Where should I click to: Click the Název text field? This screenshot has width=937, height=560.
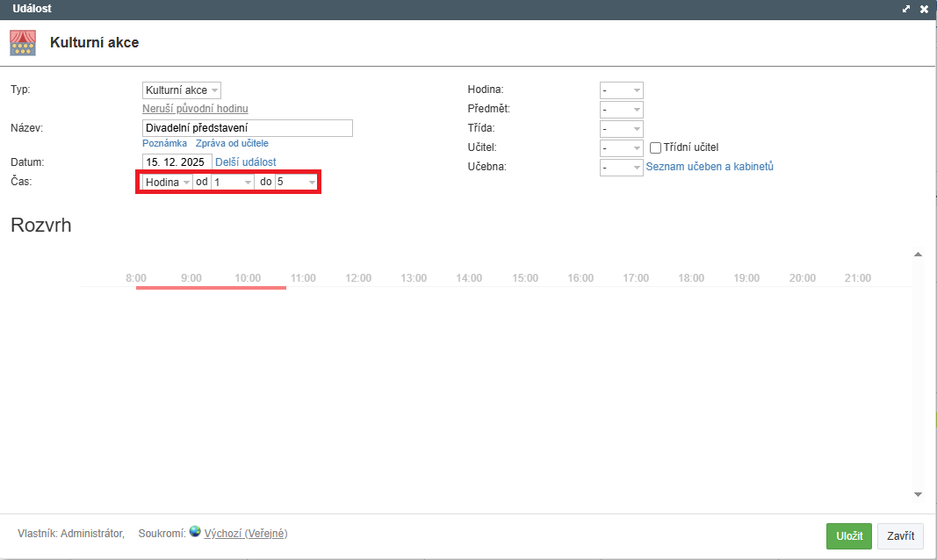point(247,128)
